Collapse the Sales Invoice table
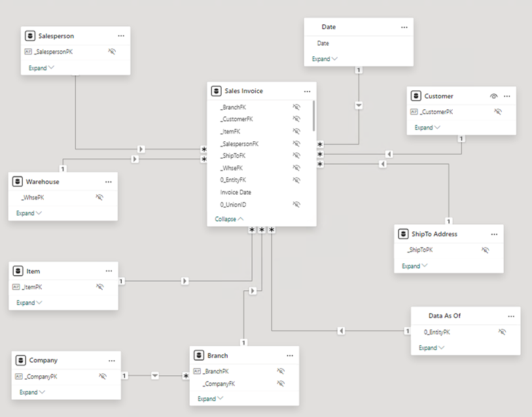This screenshot has width=532, height=417. coord(229,219)
